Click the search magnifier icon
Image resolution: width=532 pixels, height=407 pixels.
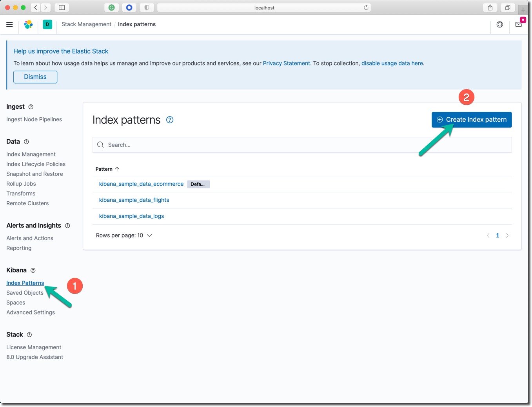point(100,145)
